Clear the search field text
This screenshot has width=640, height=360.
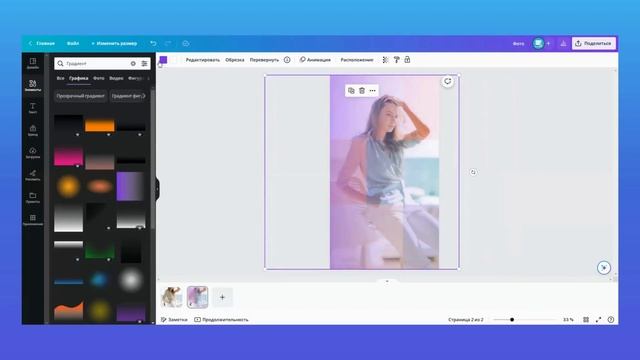(x=133, y=64)
